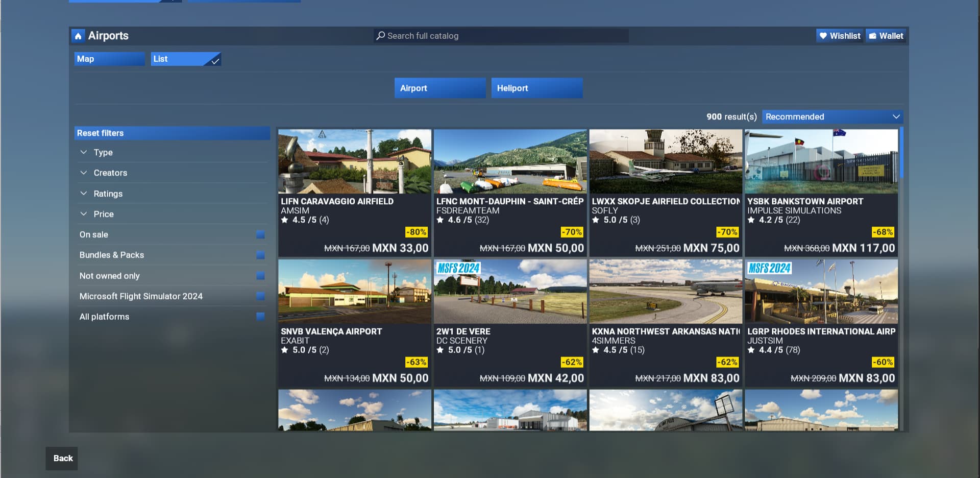Click the results list vertical scrollbar

[x=901, y=152]
